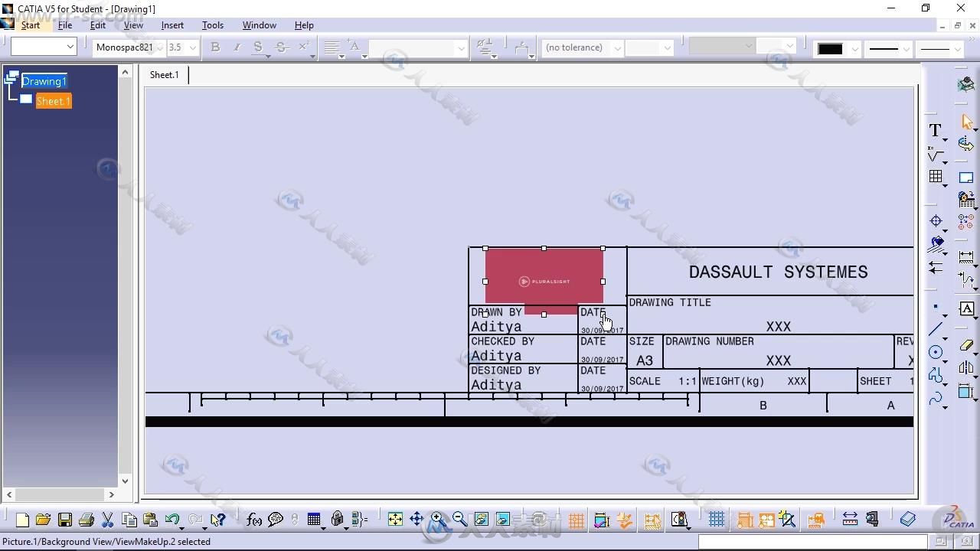Click the New View rectangle icon
This screenshot has height=551, width=980.
pyautogui.click(x=967, y=178)
